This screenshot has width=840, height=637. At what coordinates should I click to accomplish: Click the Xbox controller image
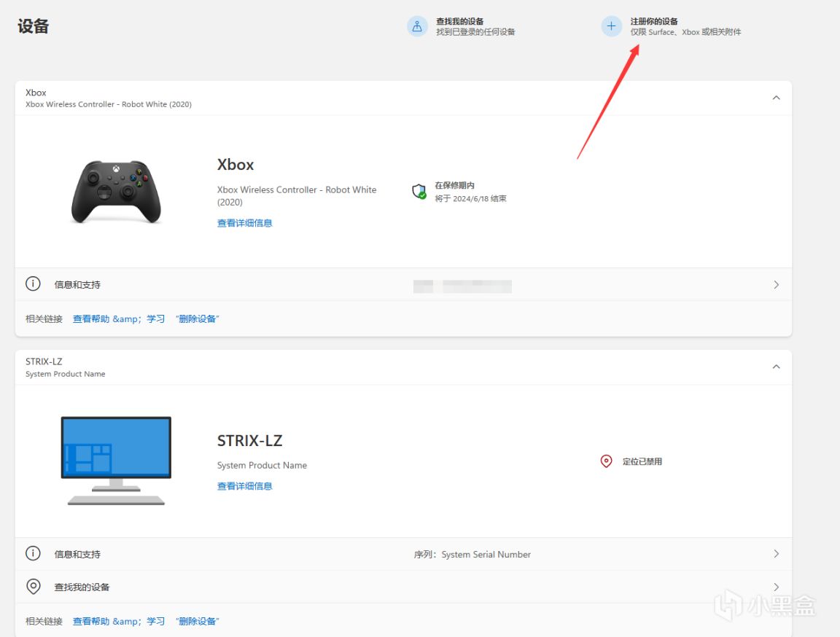pyautogui.click(x=116, y=192)
